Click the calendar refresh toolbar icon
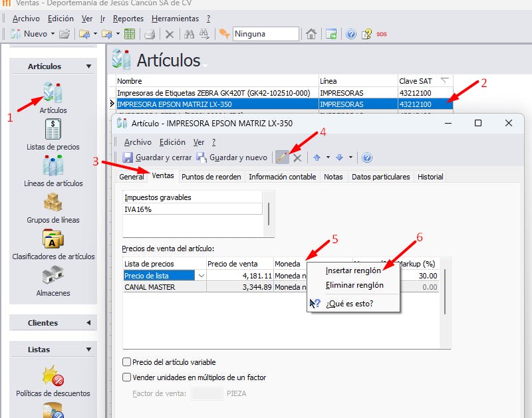 331,34
